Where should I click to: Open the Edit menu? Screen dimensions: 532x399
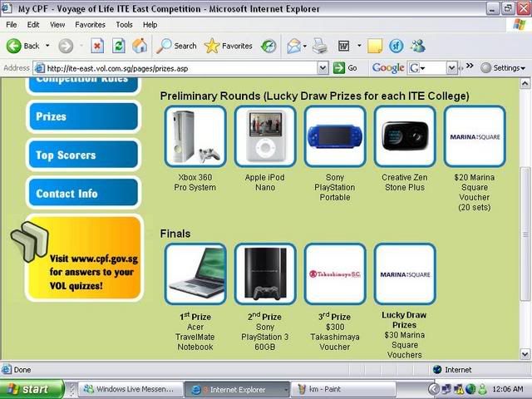tap(33, 25)
